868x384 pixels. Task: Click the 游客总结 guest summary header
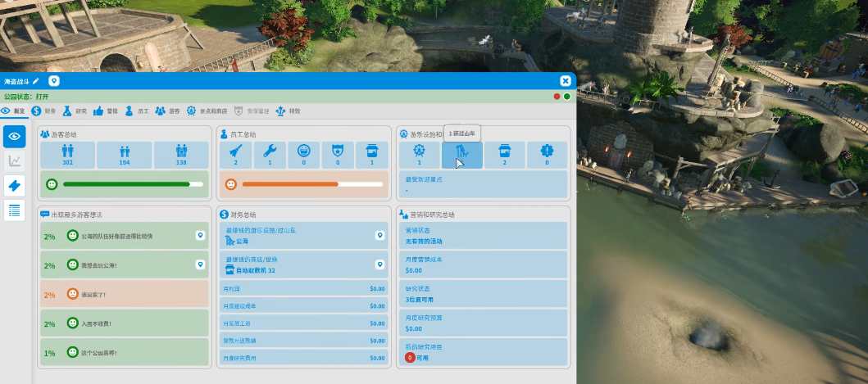(x=58, y=134)
